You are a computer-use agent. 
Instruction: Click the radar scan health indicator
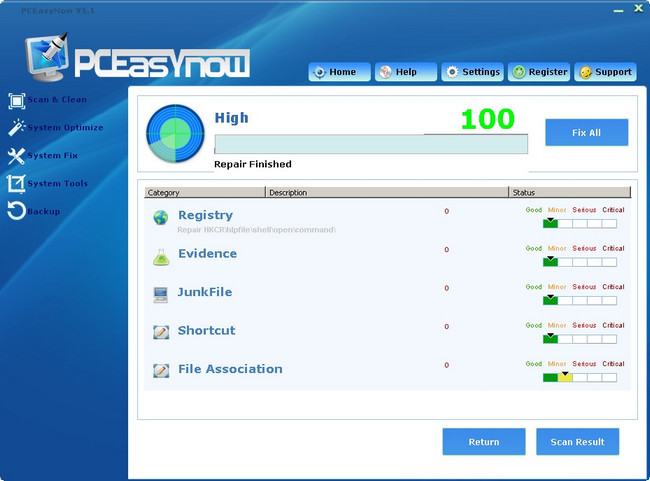tap(175, 133)
